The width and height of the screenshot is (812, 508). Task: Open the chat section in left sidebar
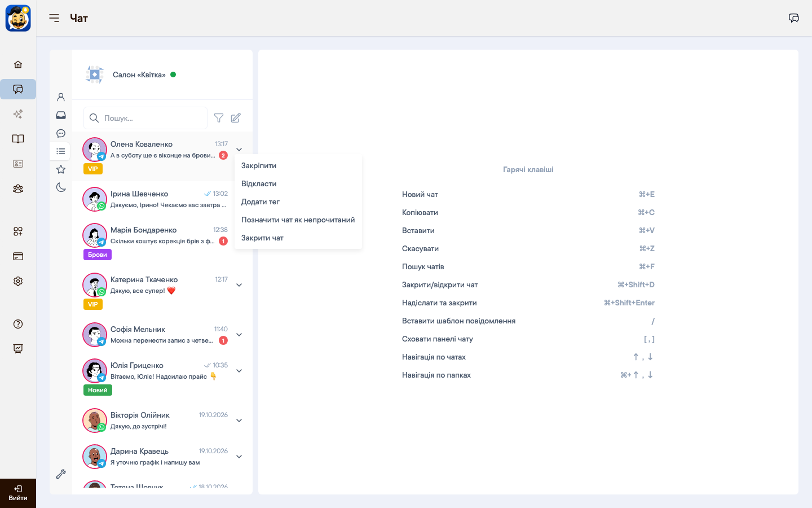(x=18, y=89)
